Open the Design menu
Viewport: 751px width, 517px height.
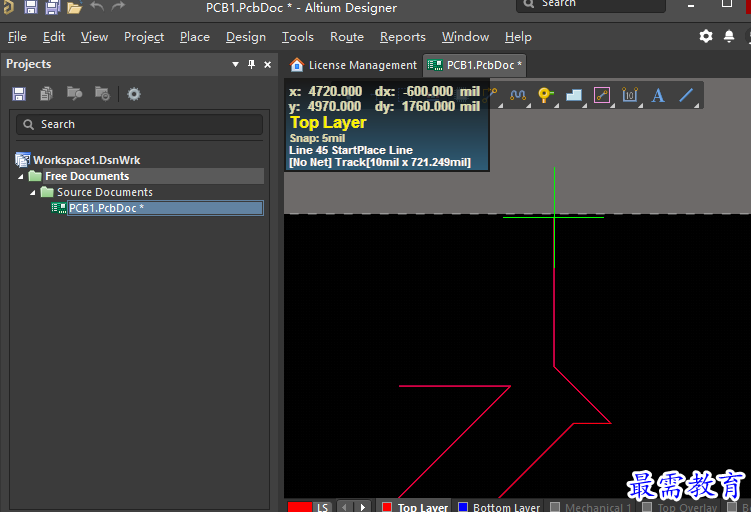tap(246, 37)
